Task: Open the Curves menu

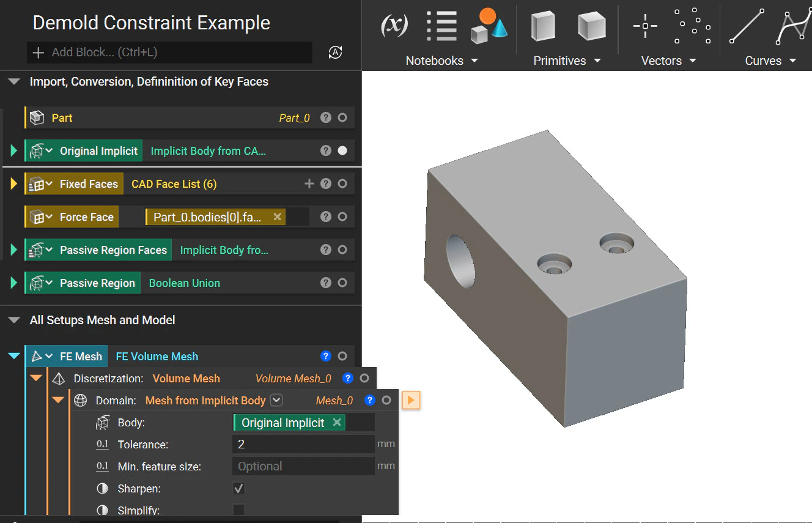Action: pyautogui.click(x=770, y=61)
